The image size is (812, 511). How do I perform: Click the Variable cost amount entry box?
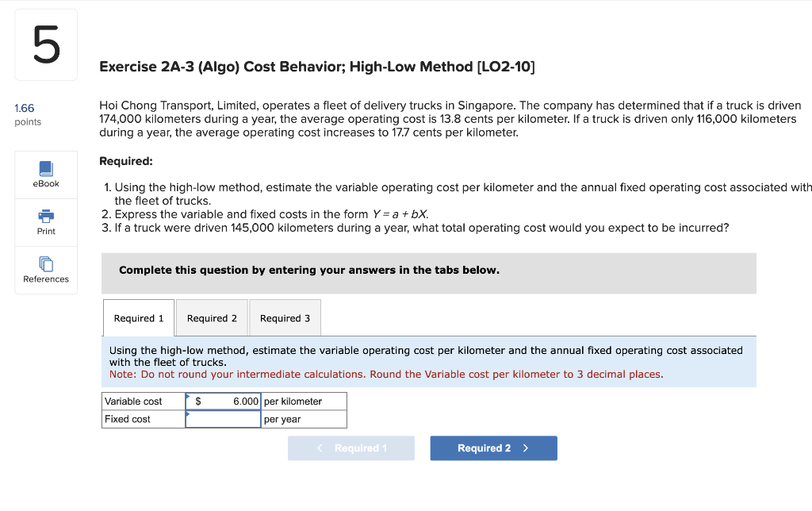pyautogui.click(x=223, y=401)
